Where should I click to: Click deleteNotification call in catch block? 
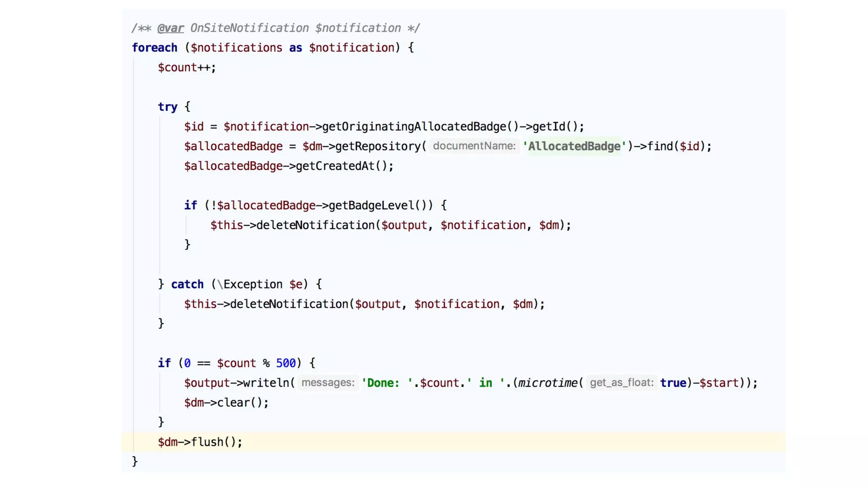coord(289,304)
